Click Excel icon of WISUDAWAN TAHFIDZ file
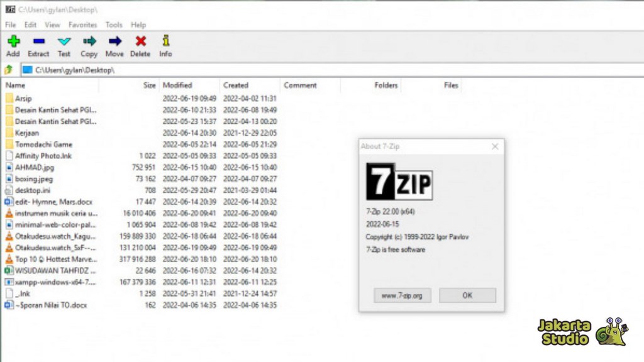 (9, 271)
